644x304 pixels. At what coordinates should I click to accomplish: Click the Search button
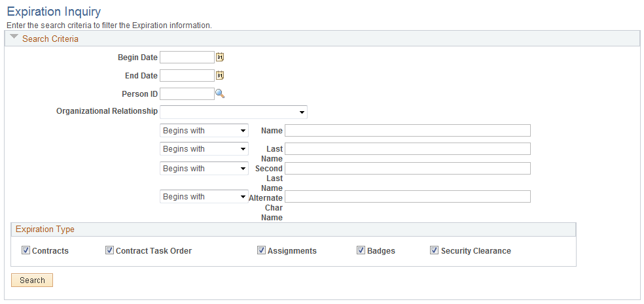point(32,280)
